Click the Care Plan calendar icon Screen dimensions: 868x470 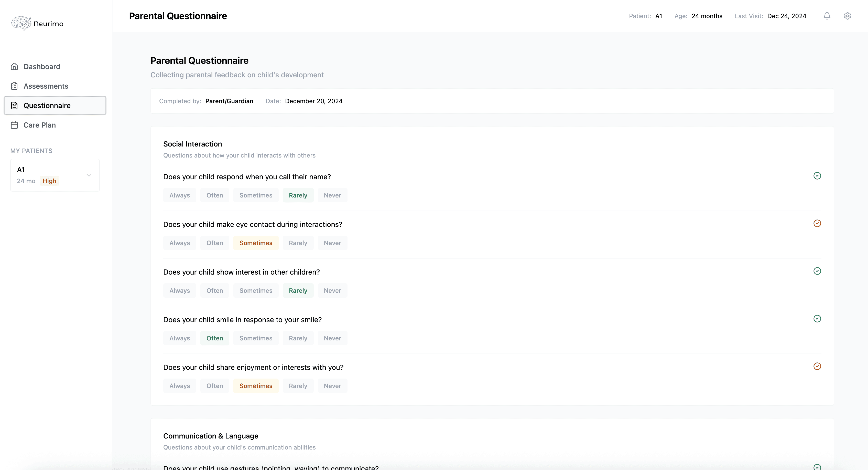pos(14,125)
